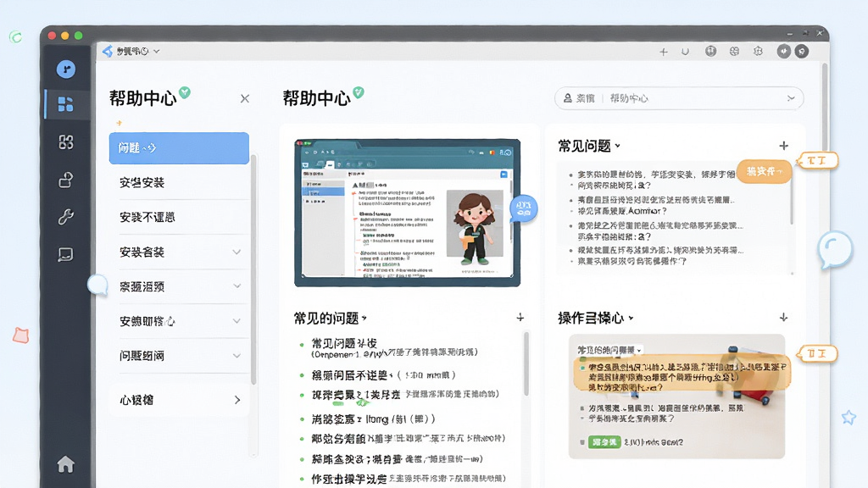Click the green badge beside the main 帮助中心 title
Screen dimensions: 868x488
[359, 92]
